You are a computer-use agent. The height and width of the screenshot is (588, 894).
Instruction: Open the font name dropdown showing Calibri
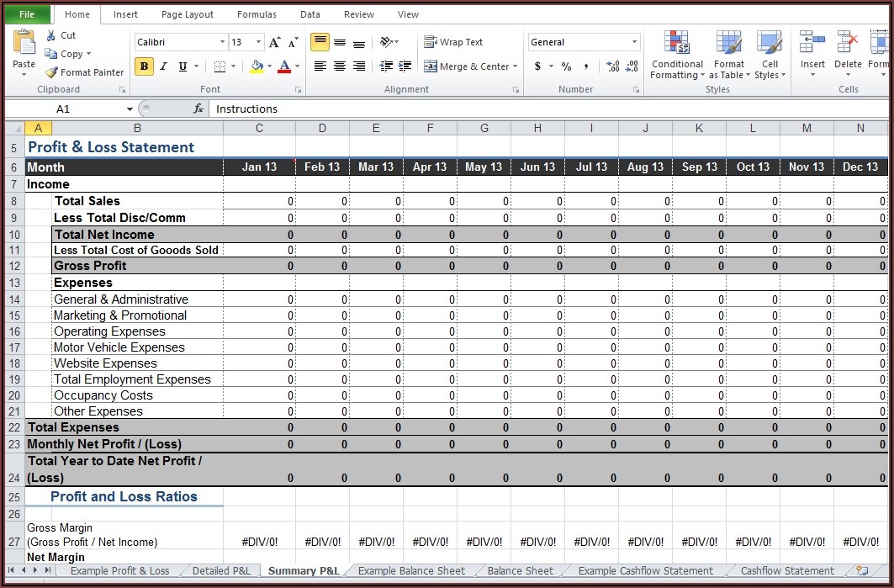(222, 42)
